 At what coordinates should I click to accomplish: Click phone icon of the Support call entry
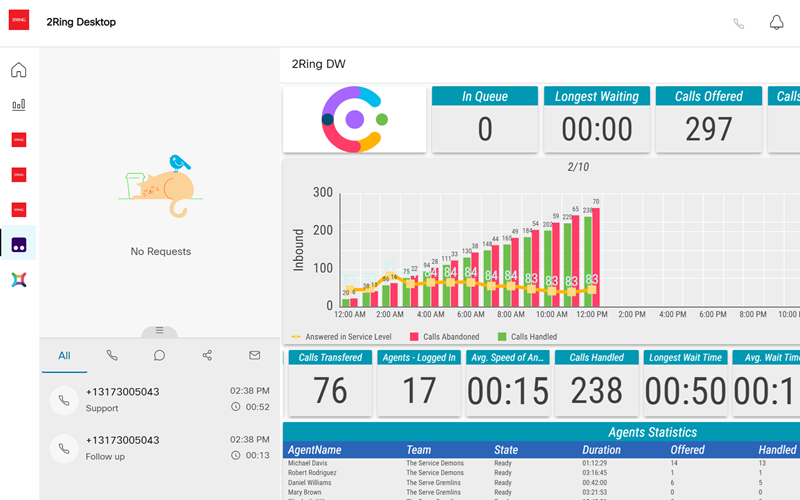point(64,401)
